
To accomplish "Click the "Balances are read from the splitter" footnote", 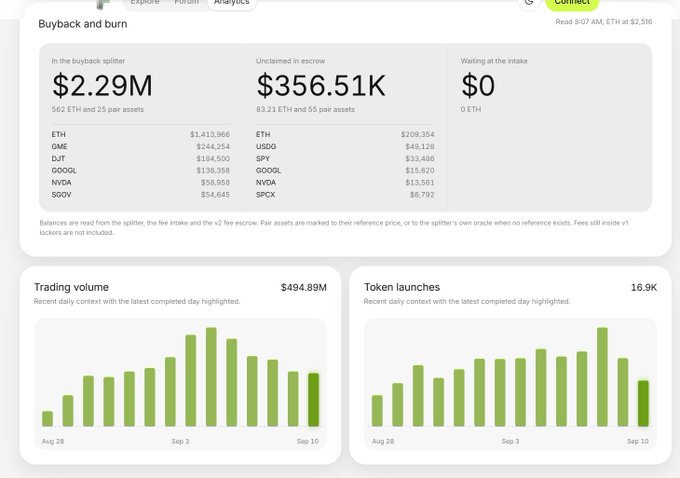I will 334,228.
